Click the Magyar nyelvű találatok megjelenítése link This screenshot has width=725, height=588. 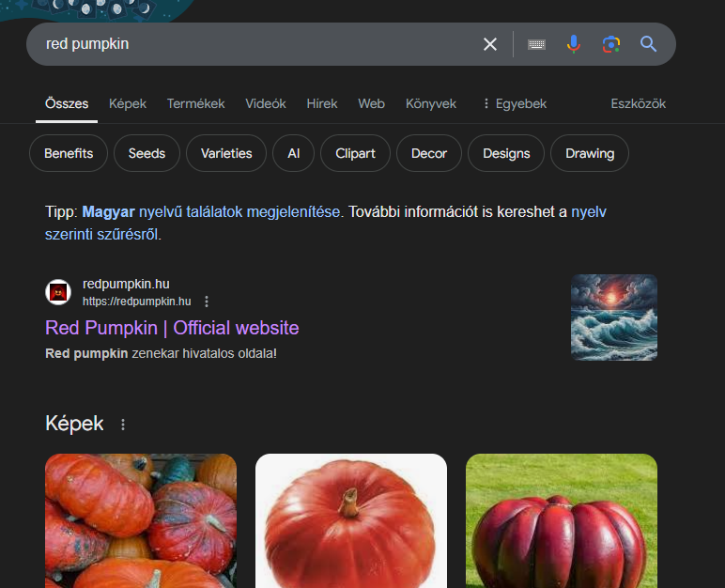[211, 212]
